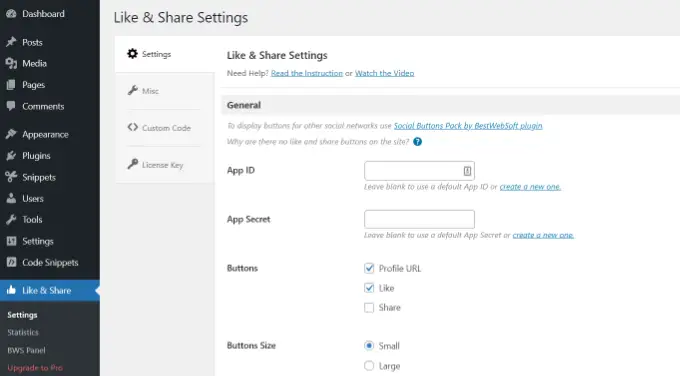Screen dimensions: 680x376
Task: Open the BWS Panel submenu item
Action: tap(26, 350)
